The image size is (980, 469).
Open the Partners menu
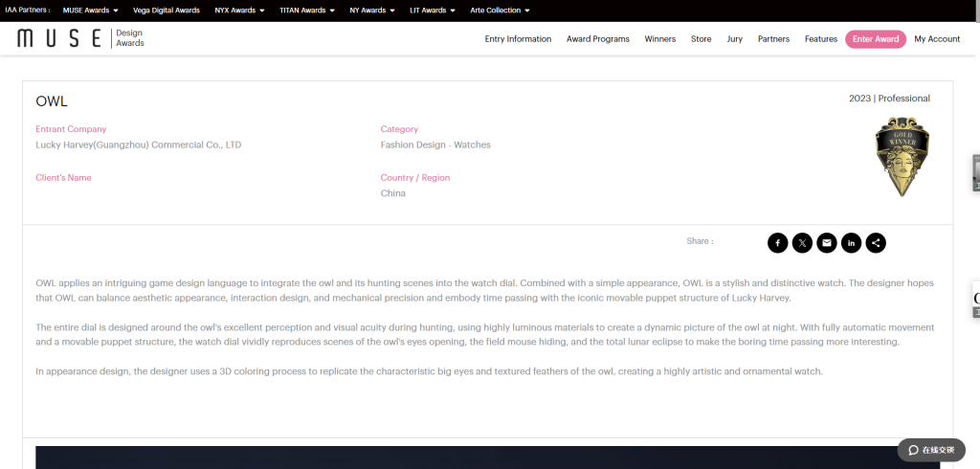point(773,39)
